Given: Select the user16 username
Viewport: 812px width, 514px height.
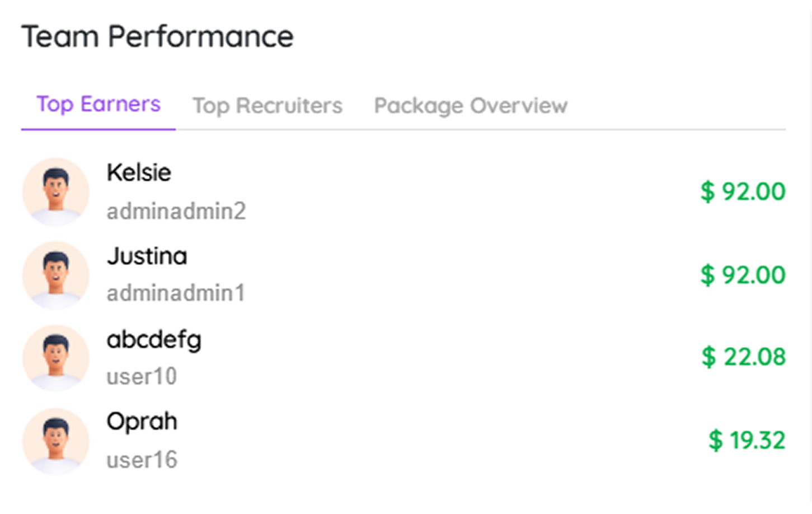Looking at the screenshot, I should coord(142,460).
